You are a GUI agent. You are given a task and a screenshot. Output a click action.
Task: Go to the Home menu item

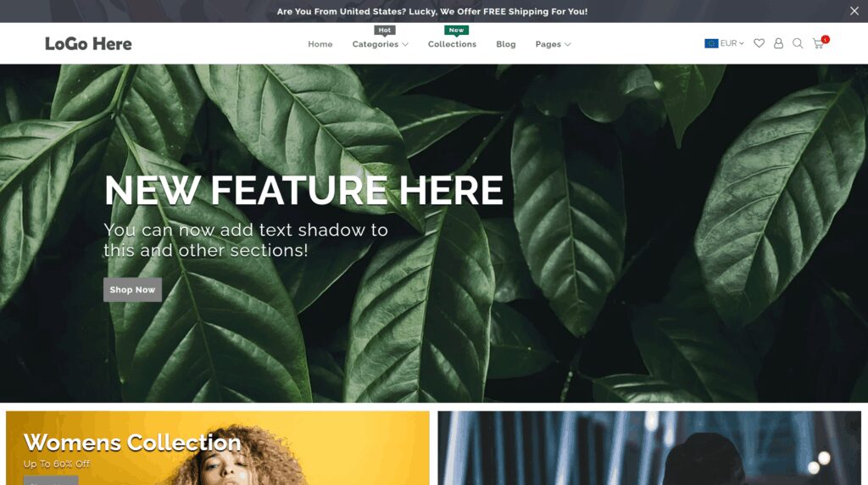point(320,44)
